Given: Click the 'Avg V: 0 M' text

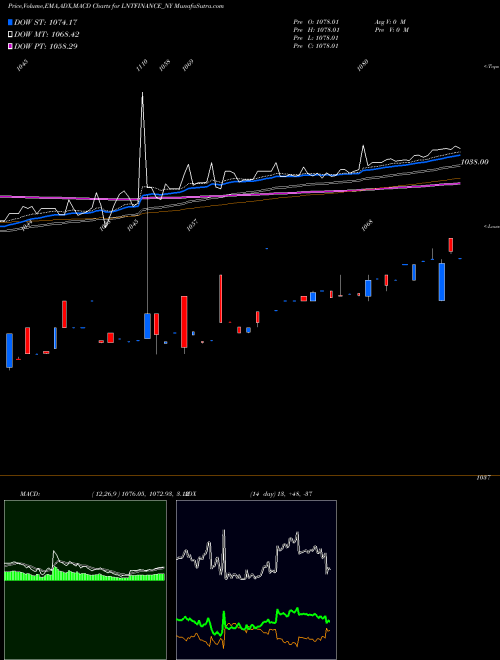Looking at the screenshot, I should [x=390, y=22].
